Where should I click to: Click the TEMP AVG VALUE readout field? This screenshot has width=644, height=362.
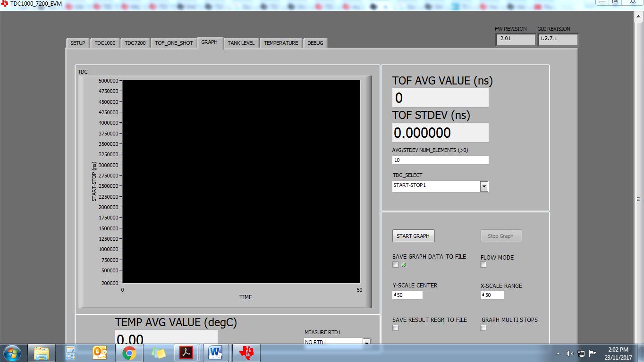[166, 337]
